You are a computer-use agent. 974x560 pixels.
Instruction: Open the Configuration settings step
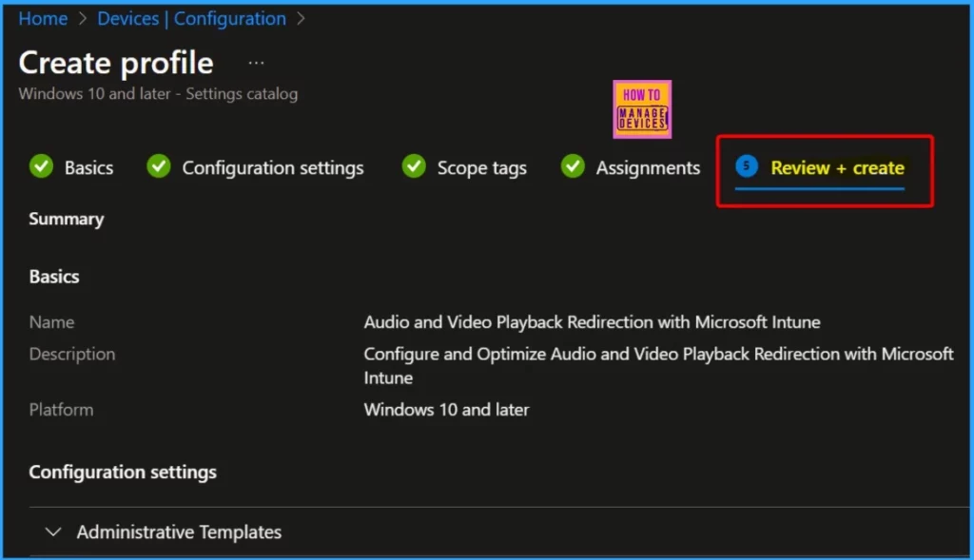coord(273,168)
